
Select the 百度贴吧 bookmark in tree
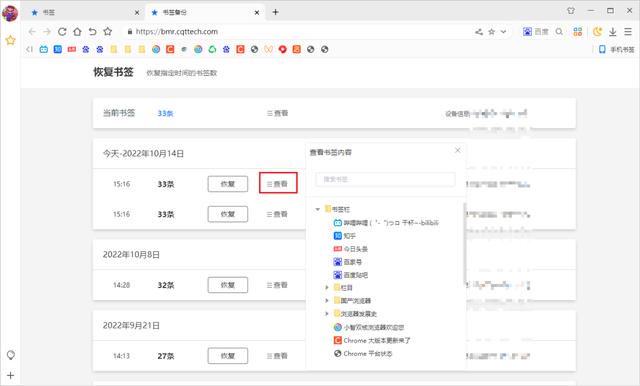tap(351, 275)
